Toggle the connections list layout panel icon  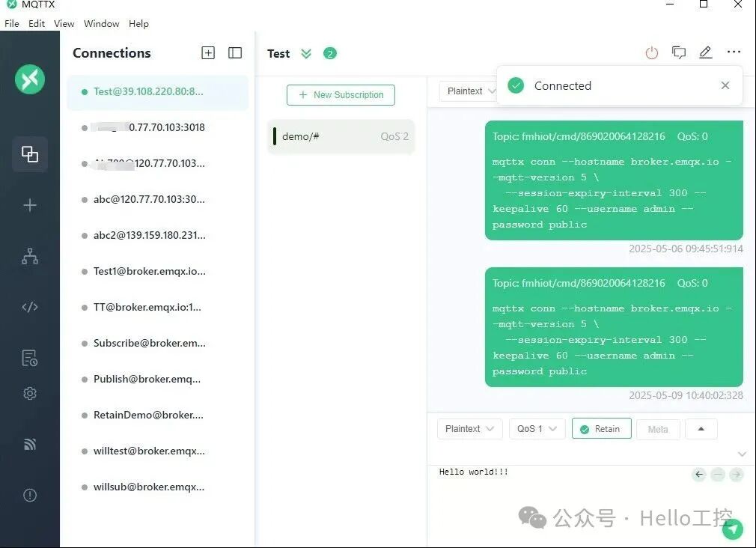tap(235, 53)
